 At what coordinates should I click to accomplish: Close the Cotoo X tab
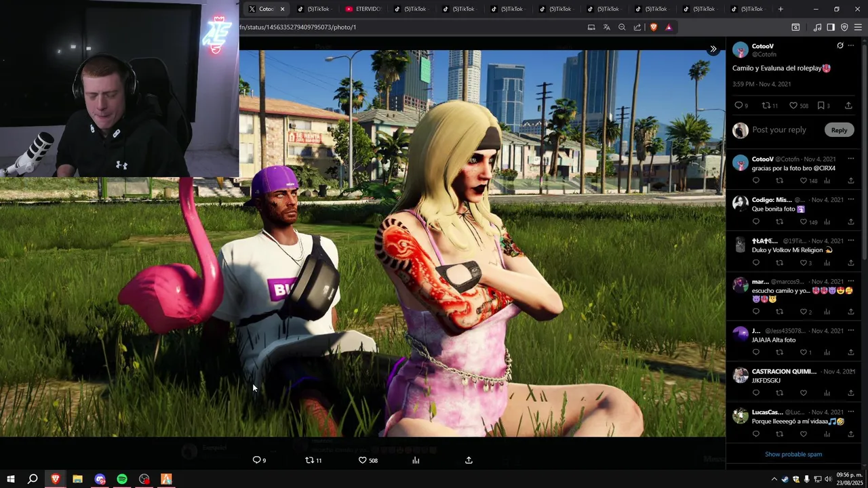coord(282,9)
